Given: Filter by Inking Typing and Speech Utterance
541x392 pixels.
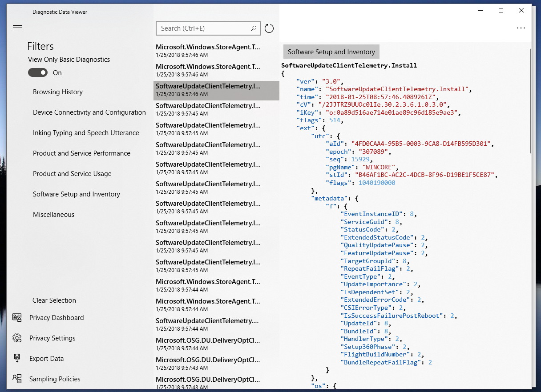Looking at the screenshot, I should pos(86,133).
